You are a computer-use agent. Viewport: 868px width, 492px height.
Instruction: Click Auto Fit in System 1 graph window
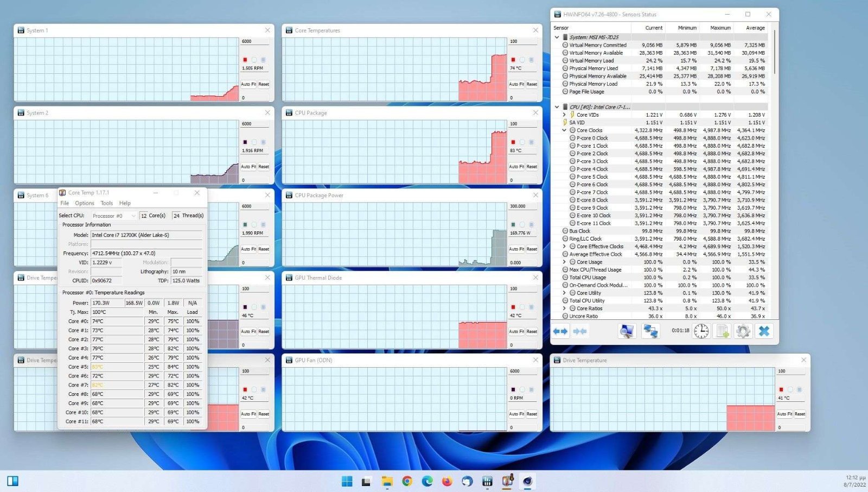click(248, 84)
